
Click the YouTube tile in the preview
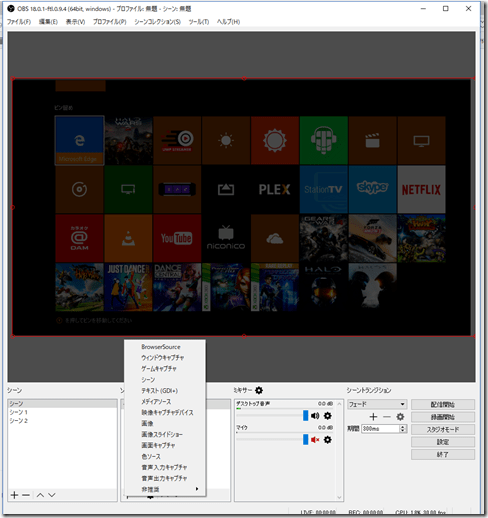coord(177,238)
